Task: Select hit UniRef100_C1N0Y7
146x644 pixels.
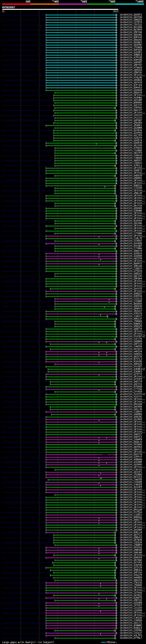Action: click(131, 316)
